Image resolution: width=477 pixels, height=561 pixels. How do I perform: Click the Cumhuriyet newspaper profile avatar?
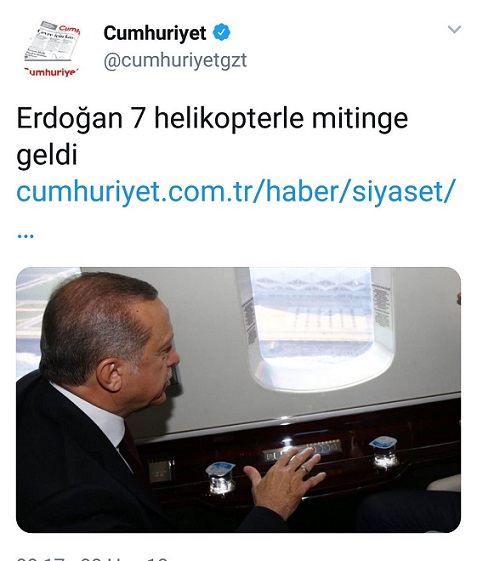(53, 49)
